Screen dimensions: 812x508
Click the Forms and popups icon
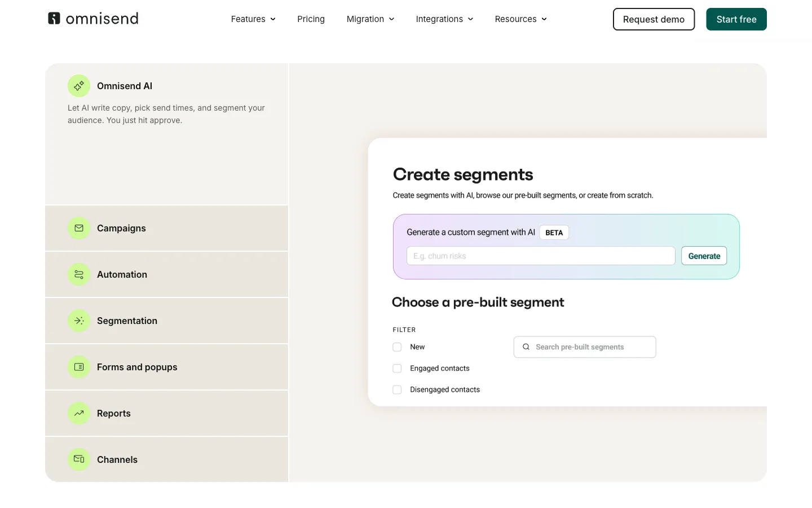79,367
